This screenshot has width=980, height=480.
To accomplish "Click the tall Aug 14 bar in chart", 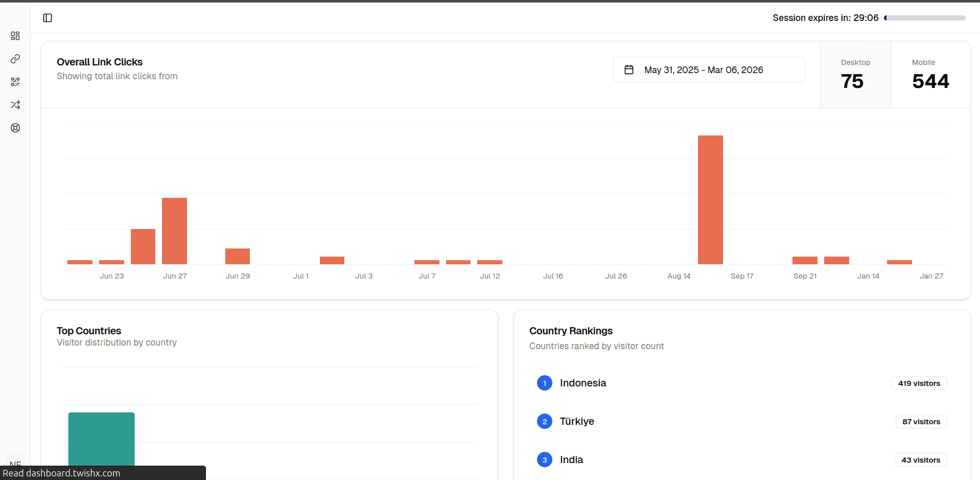I will point(710,200).
